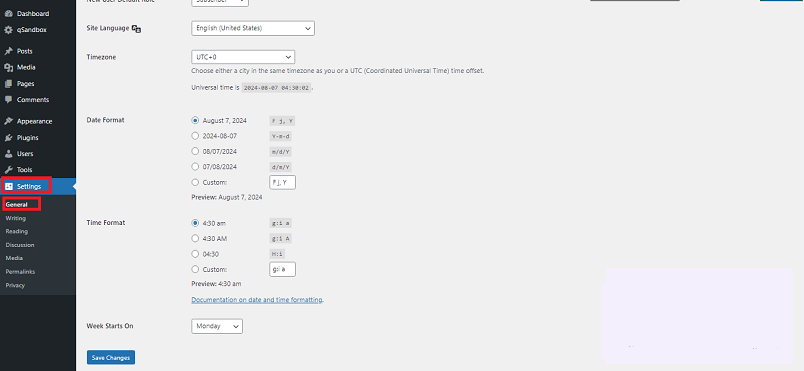Select the August 7, 2024 date format

(195, 121)
